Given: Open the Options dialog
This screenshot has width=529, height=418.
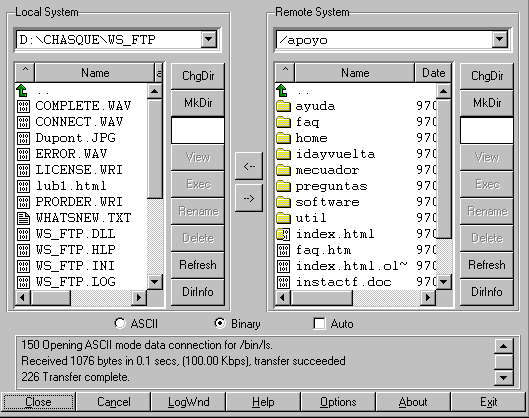Looking at the screenshot, I should click(338, 402).
